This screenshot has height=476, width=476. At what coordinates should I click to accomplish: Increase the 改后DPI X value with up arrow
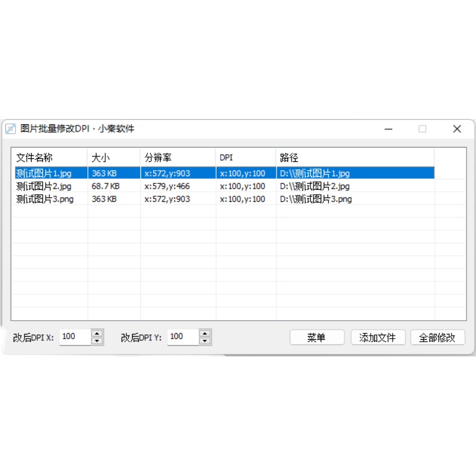98,334
